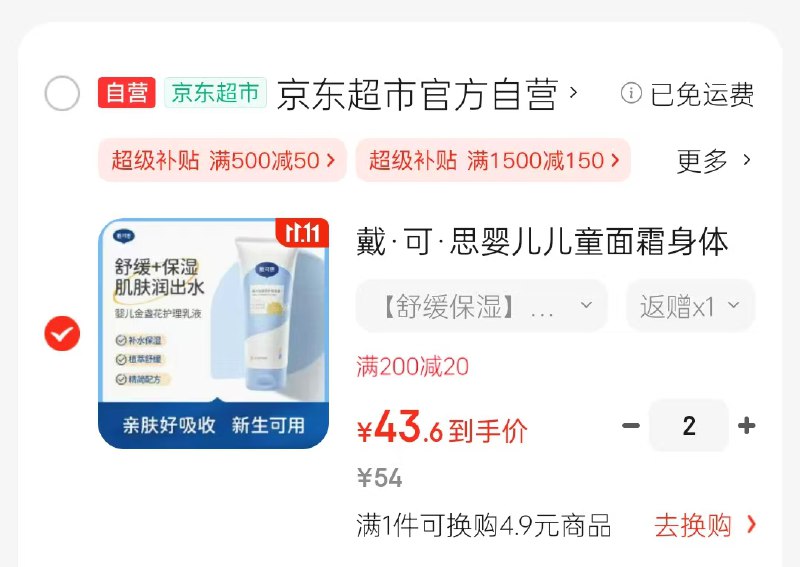Tap the chevron after 京东超市官方自营
800x567 pixels.
(573, 93)
